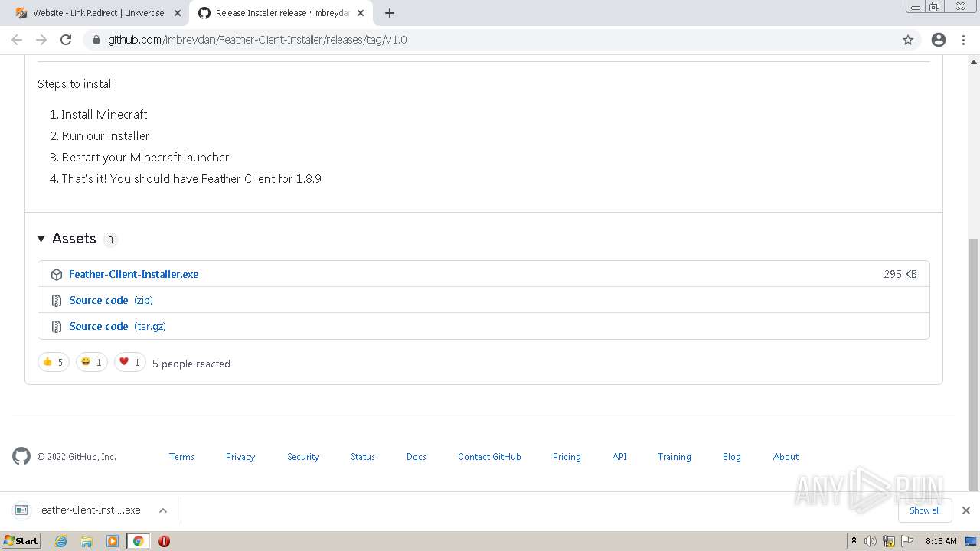980x551 pixels.
Task: View site info via the padlock icon
Action: [x=96, y=40]
